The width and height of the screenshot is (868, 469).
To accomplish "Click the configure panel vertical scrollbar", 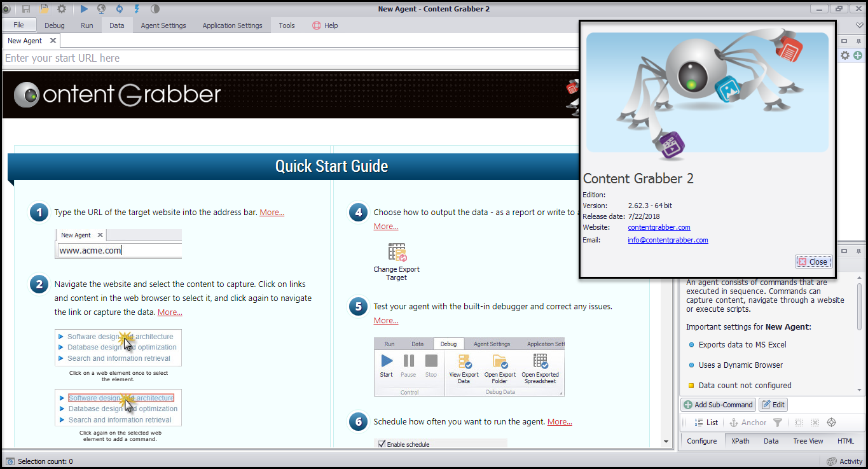I will (x=860, y=305).
